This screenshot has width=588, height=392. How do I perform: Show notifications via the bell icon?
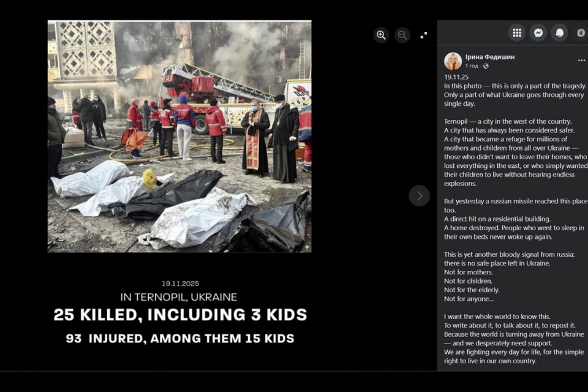[559, 33]
